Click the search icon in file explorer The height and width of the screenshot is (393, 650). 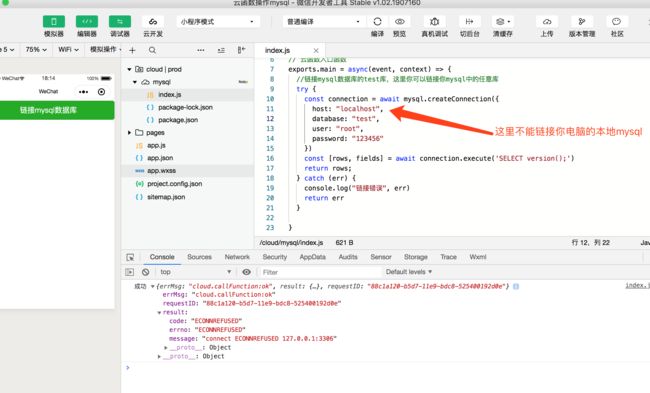click(152, 50)
